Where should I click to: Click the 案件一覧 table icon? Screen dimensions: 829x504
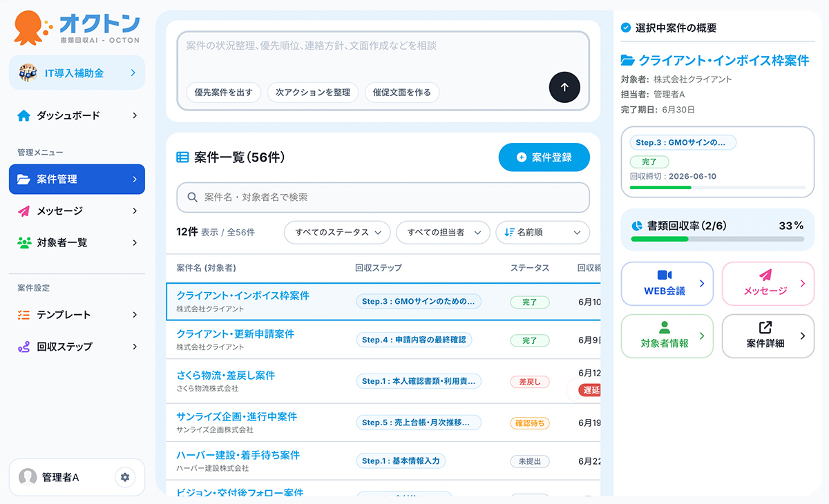point(182,157)
